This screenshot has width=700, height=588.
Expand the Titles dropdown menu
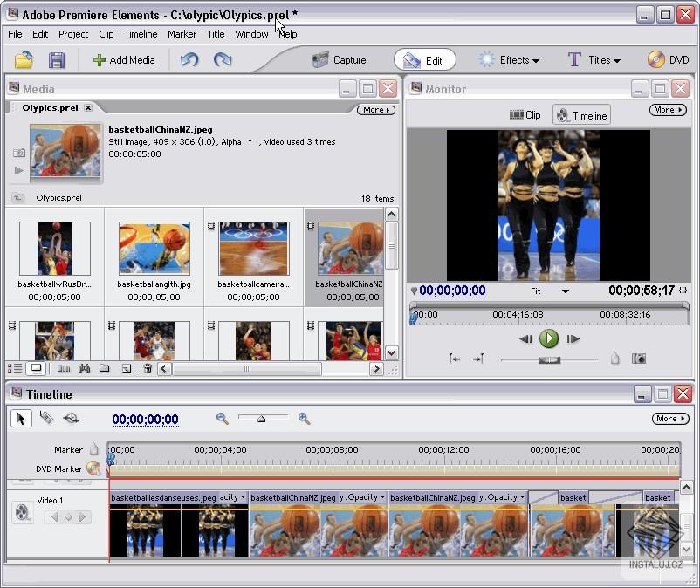(x=595, y=59)
